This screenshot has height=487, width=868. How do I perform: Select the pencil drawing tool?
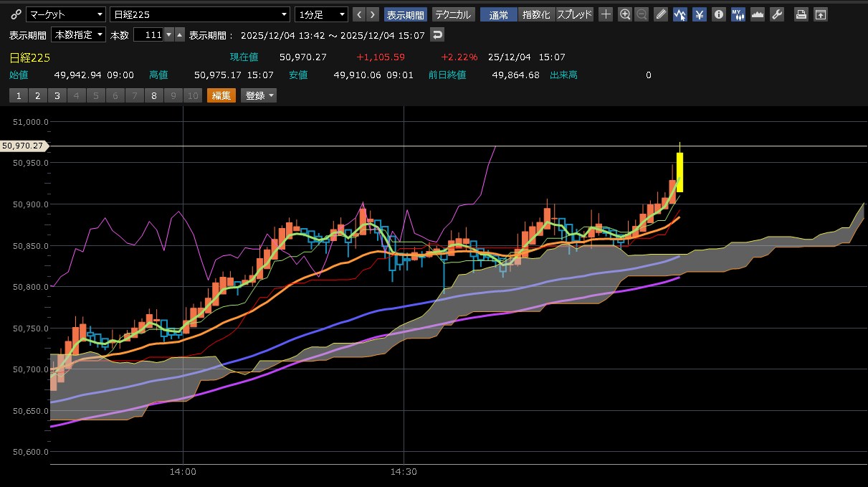(x=661, y=14)
